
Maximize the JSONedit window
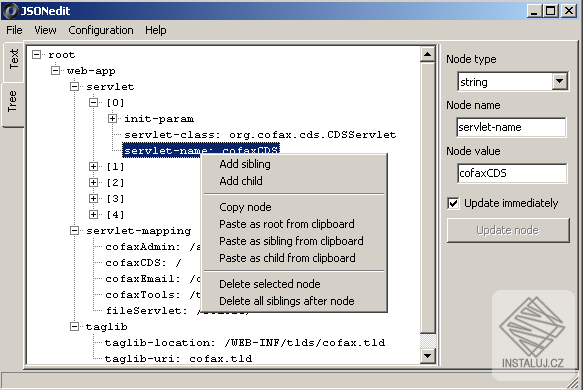pyautogui.click(x=550, y=11)
